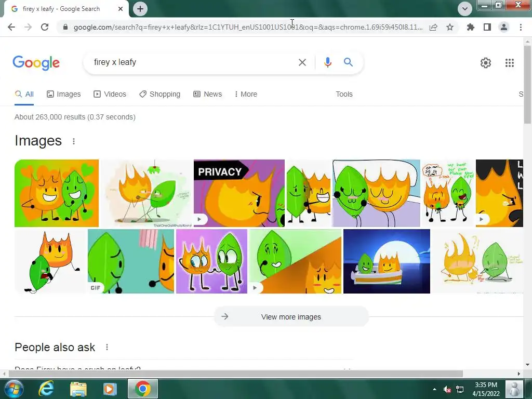Screen dimensions: 532x399
Task: Open tab search dropdown arrow
Action: click(x=465, y=8)
